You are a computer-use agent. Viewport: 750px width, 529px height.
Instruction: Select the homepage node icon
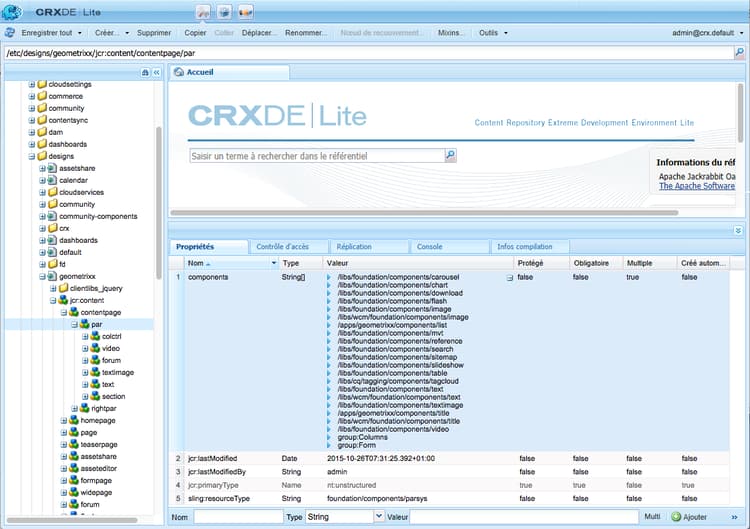[x=74, y=420]
